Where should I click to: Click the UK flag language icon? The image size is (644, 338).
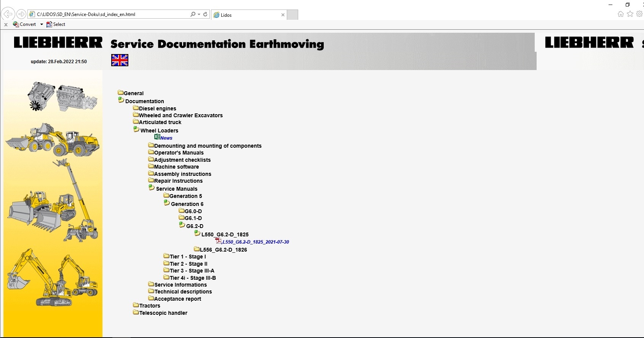pyautogui.click(x=120, y=60)
